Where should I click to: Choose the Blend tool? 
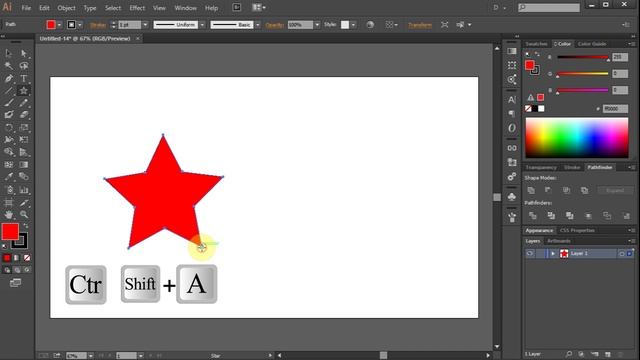tap(24, 177)
